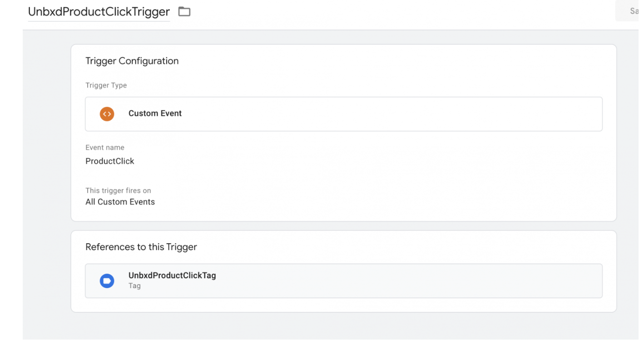This screenshot has width=644, height=340.
Task: Click the Tag subtitle under UnbxdProductClickTag
Action: point(134,286)
